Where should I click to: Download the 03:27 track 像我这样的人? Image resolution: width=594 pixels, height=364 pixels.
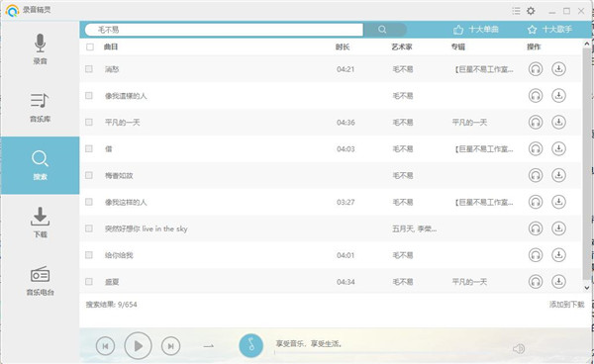(x=558, y=202)
